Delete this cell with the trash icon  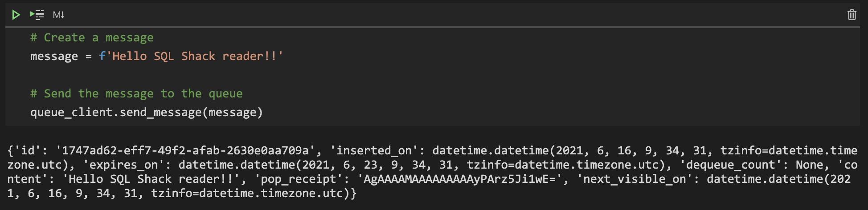pos(852,15)
